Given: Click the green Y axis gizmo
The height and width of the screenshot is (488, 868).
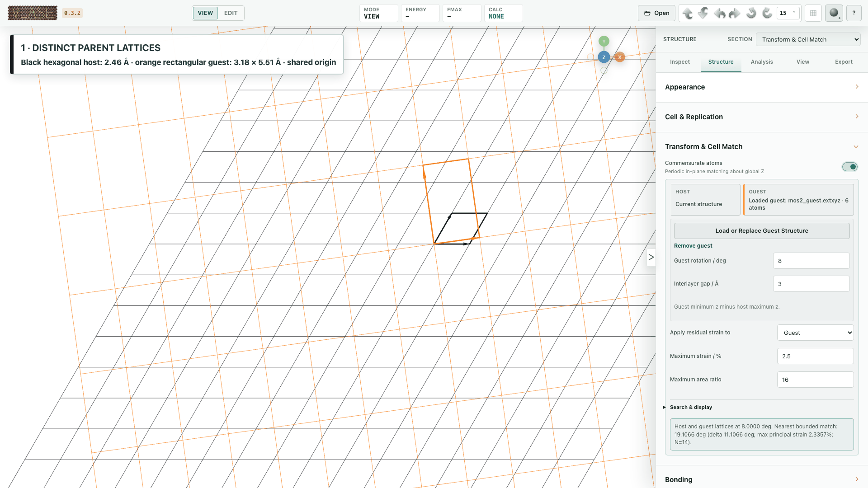Looking at the screenshot, I should tap(604, 42).
